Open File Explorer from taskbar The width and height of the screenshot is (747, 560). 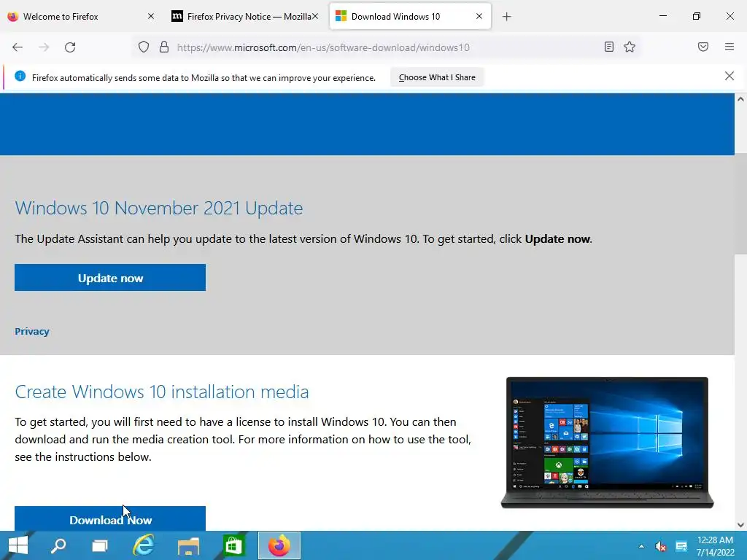click(x=188, y=545)
